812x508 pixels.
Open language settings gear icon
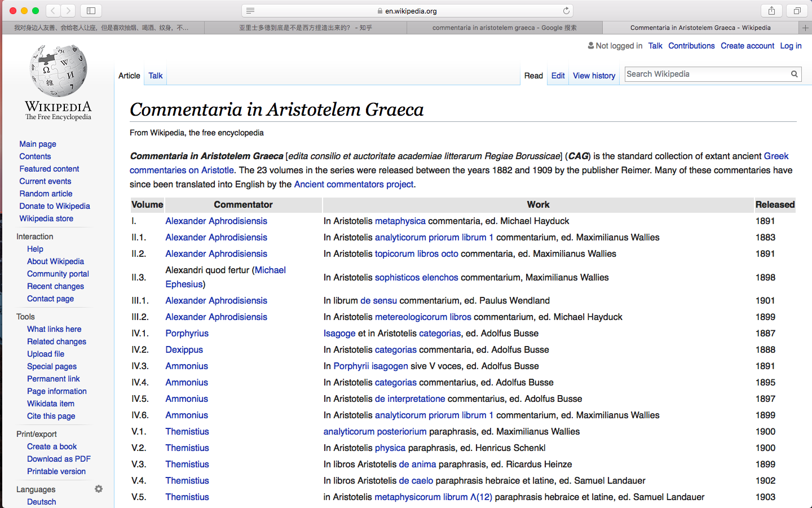[x=99, y=489]
